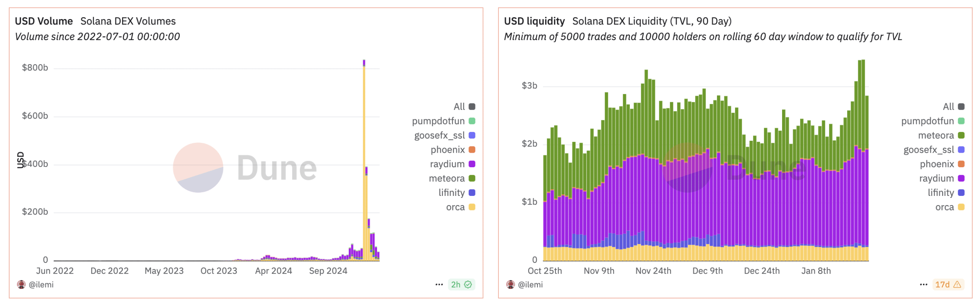Open the USD Volume chart title
The height and width of the screenshot is (308, 980).
point(44,21)
